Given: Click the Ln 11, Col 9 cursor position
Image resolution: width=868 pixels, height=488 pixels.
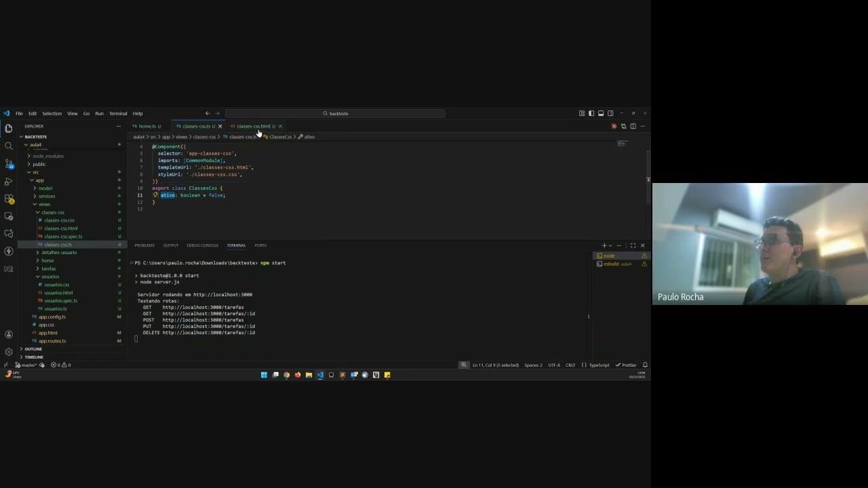Looking at the screenshot, I should tap(496, 365).
